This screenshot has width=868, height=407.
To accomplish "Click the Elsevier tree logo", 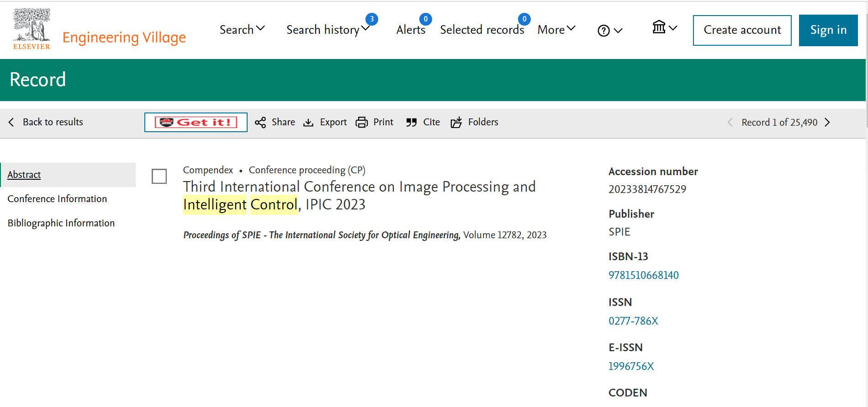I will 32,29.
